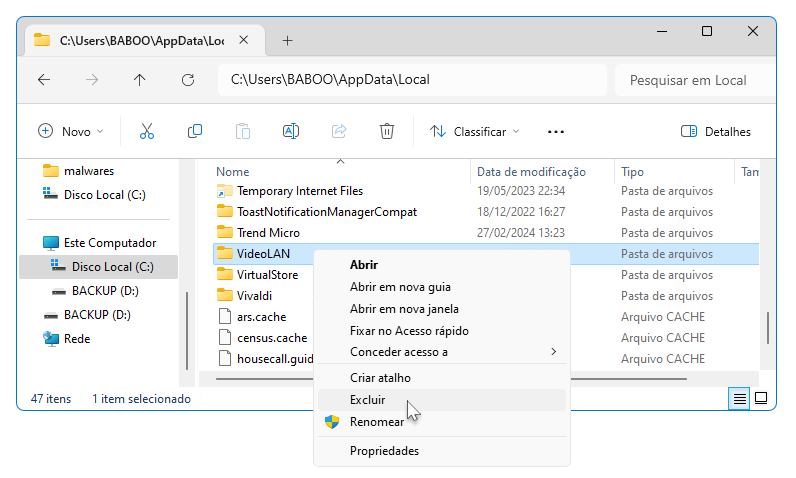Expand Conceder acesso a submenu arrow
796x478 pixels.
pyautogui.click(x=553, y=352)
